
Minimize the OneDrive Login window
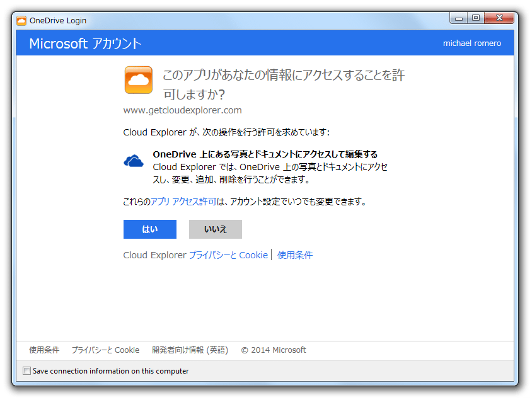tap(459, 18)
